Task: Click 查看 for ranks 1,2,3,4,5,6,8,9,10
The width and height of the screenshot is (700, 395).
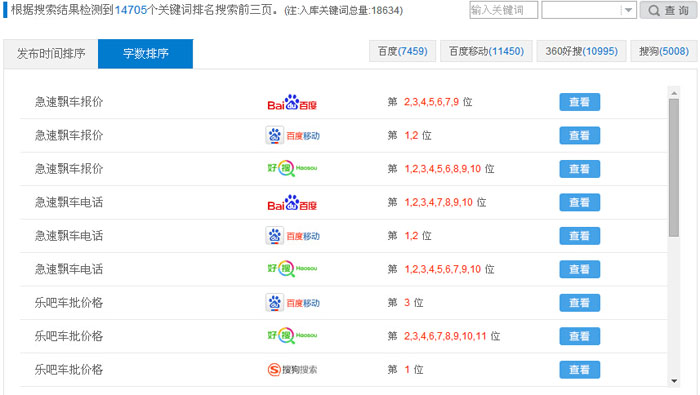Action: point(579,169)
